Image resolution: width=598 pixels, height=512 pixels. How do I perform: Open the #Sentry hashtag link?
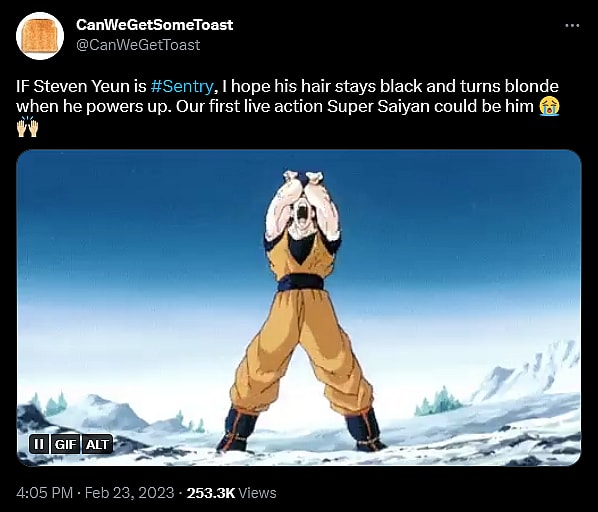pos(182,86)
